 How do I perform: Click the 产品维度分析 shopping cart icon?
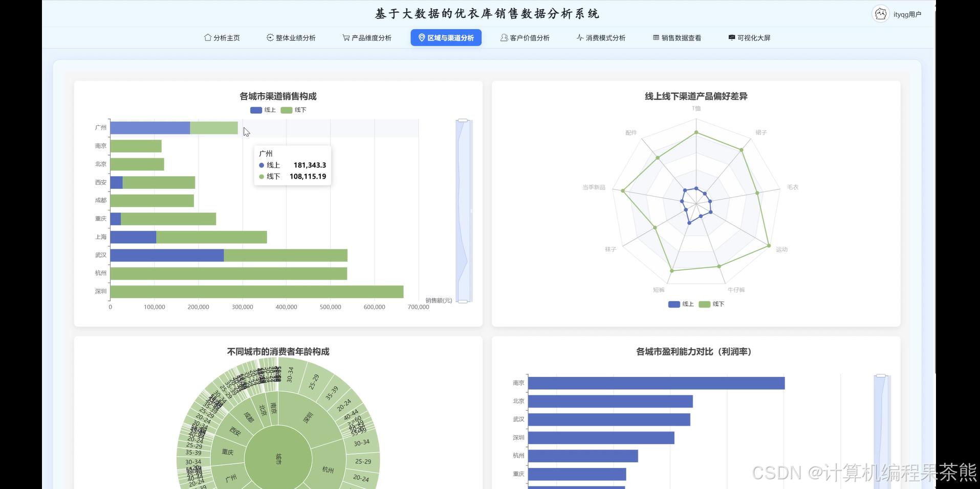pyautogui.click(x=346, y=38)
